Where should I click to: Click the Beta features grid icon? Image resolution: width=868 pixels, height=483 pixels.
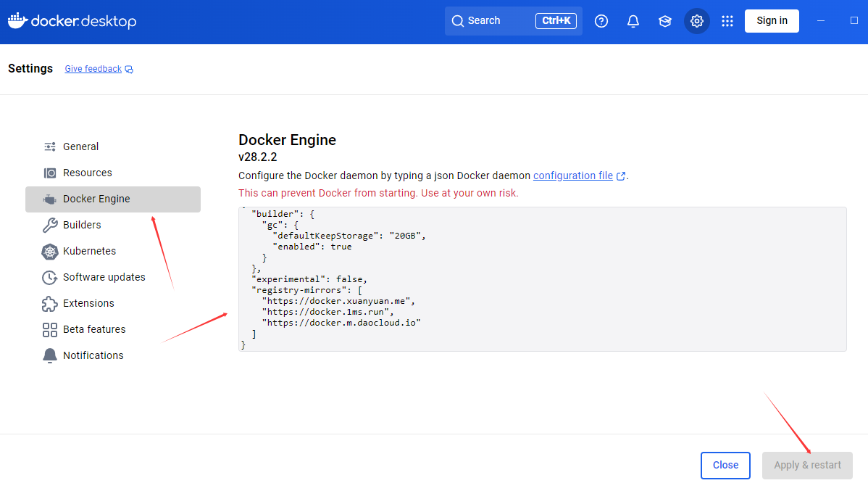50,329
